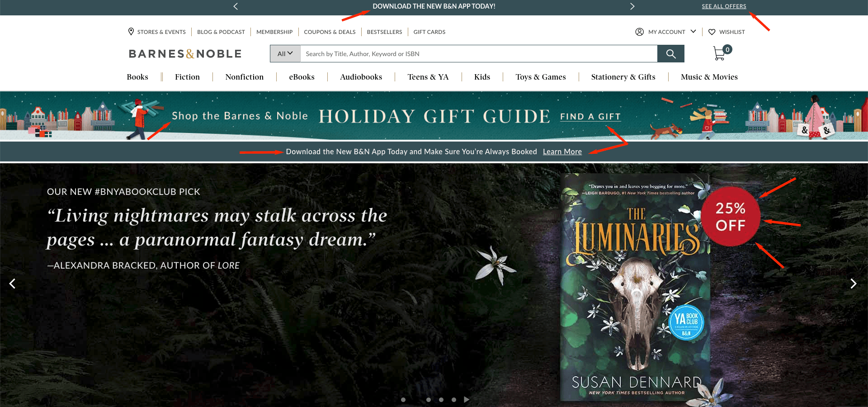This screenshot has height=407, width=868.
Task: Open the Audiobooks navigation menu
Action: click(361, 77)
